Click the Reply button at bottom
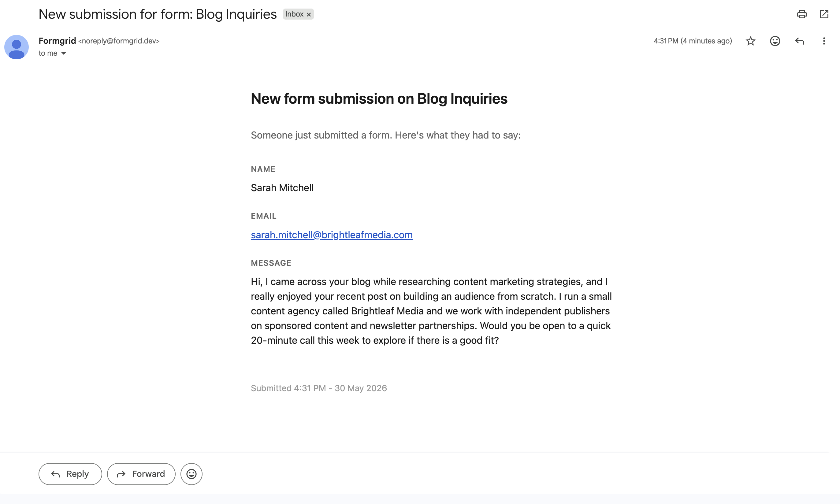840x504 pixels. click(x=70, y=474)
